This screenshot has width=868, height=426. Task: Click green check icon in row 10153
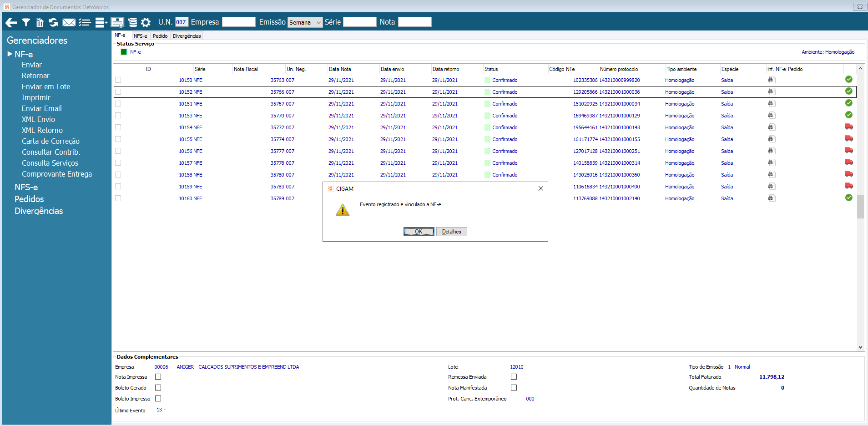tap(849, 115)
